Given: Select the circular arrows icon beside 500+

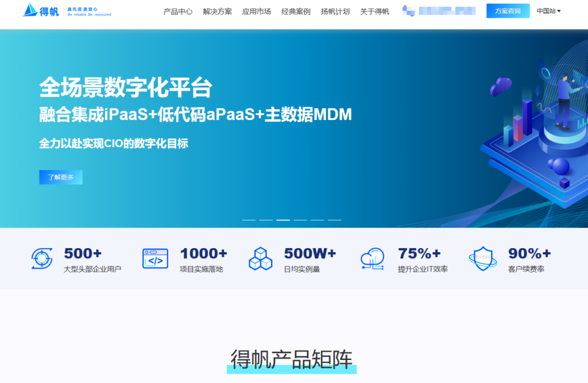Looking at the screenshot, I should 41,258.
